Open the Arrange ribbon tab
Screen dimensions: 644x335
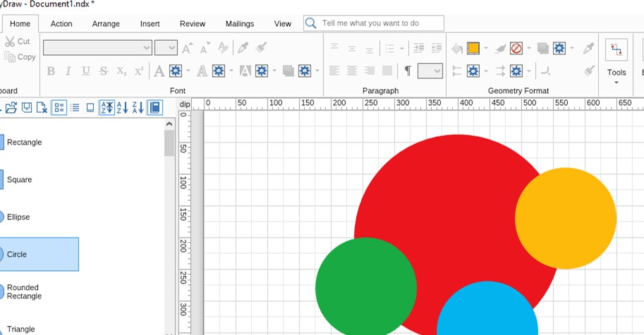(x=106, y=24)
